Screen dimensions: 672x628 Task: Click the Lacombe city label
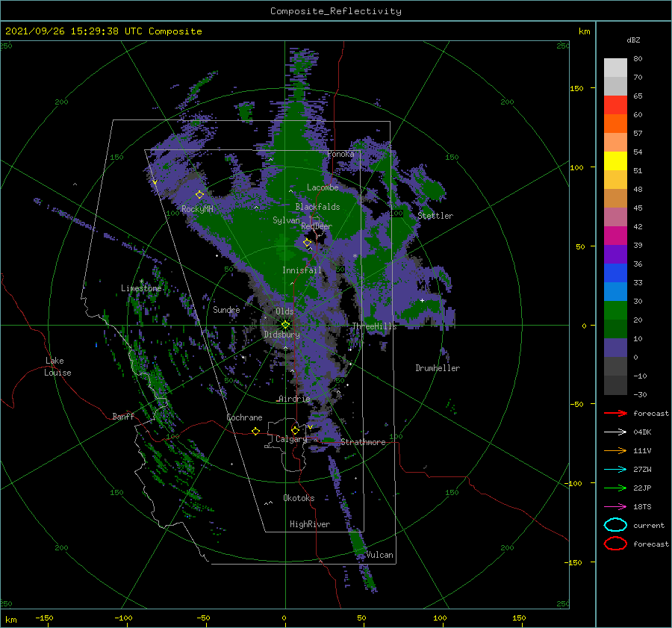[x=323, y=187]
